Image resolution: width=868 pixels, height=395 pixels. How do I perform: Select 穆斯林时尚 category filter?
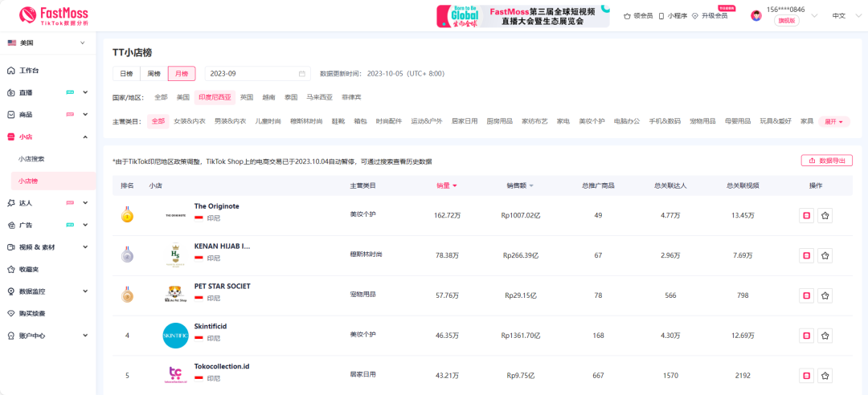click(x=306, y=121)
